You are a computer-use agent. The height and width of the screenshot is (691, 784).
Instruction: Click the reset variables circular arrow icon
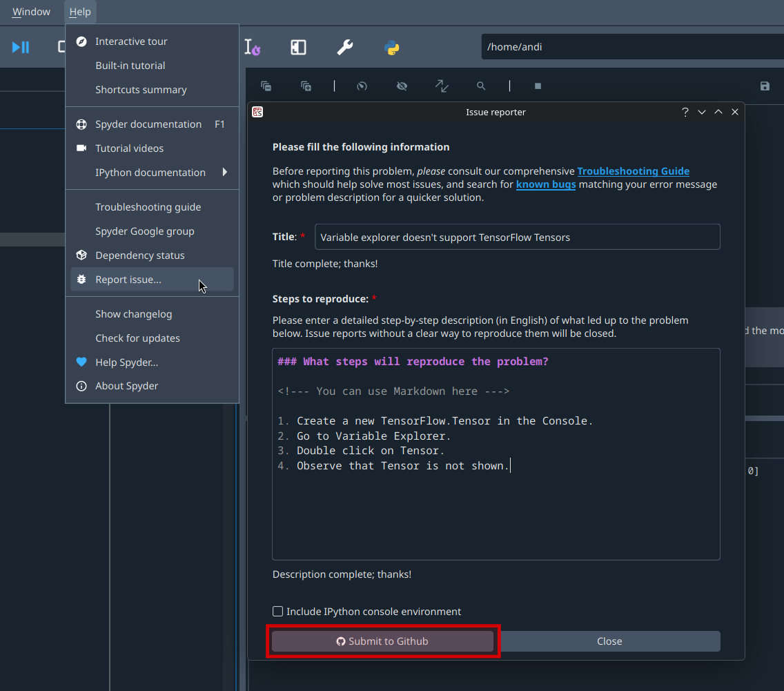tap(362, 86)
